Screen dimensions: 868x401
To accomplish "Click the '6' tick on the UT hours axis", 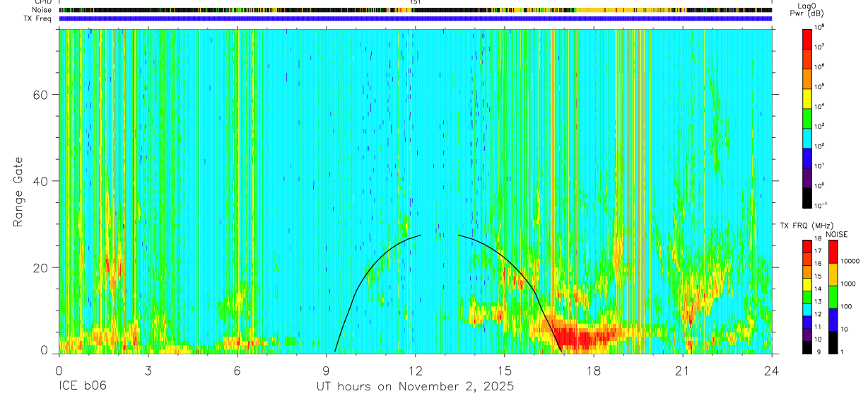I will pos(237,371).
